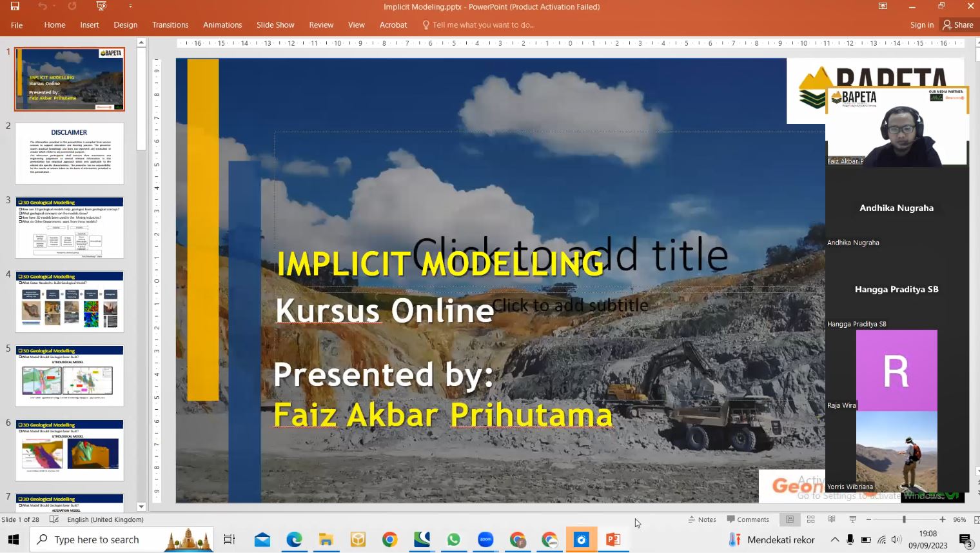Switch to Reading View in status bar
The width and height of the screenshot is (980, 553).
(832, 519)
